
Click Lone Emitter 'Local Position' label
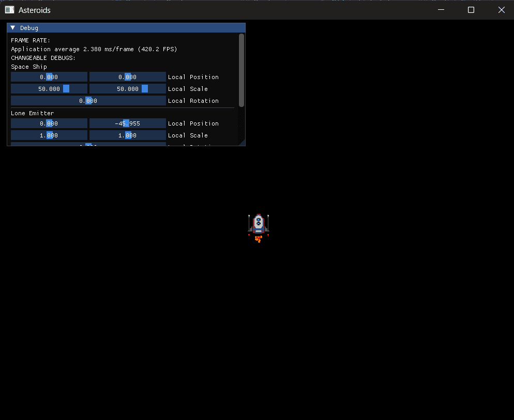tap(193, 123)
